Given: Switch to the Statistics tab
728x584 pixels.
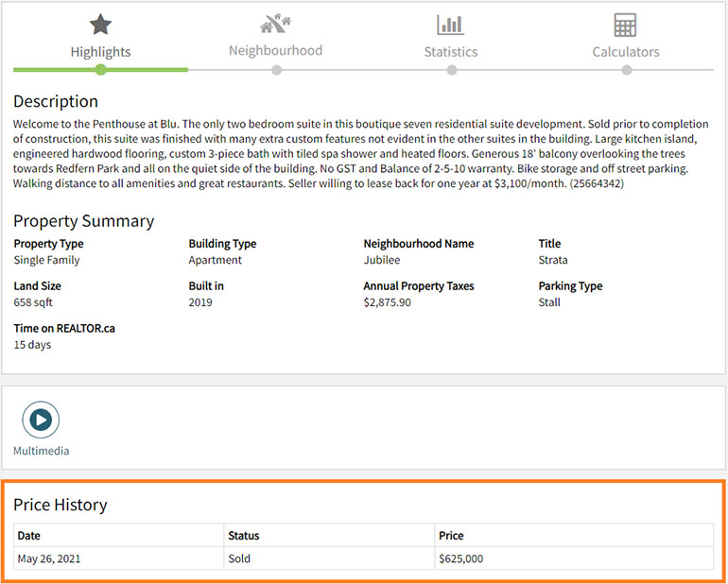Looking at the screenshot, I should click(x=451, y=52).
